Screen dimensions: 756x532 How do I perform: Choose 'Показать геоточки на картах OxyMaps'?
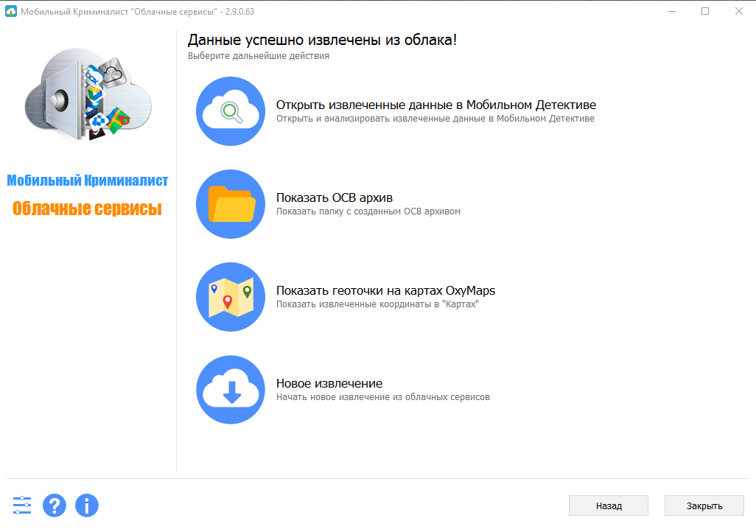point(385,291)
